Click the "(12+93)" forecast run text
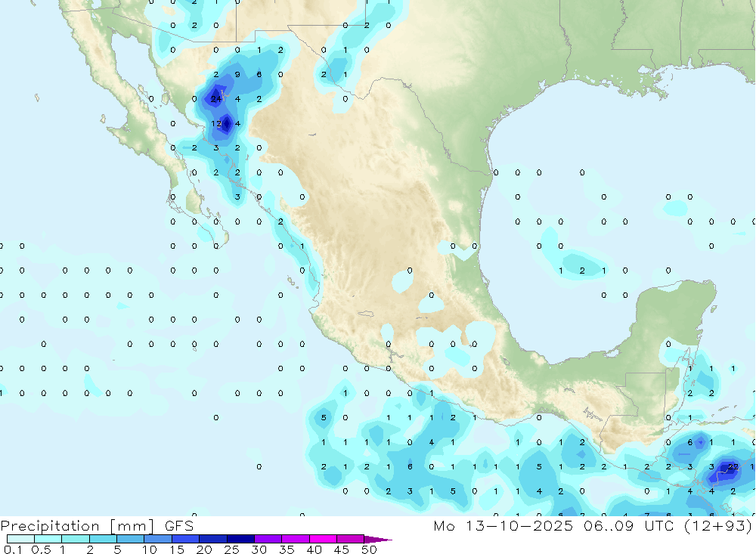756x554 pixels. (x=718, y=525)
